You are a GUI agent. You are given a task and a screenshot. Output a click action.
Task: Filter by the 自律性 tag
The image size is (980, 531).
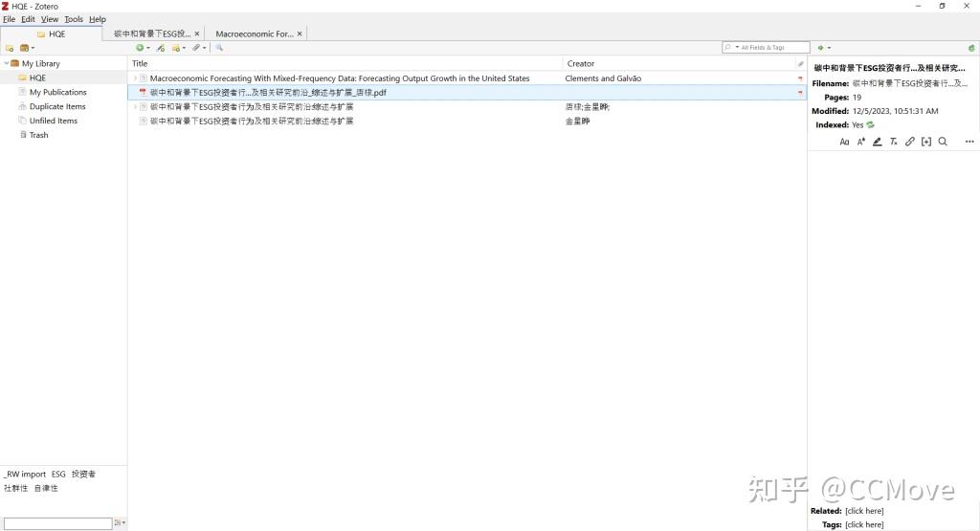pyautogui.click(x=46, y=489)
